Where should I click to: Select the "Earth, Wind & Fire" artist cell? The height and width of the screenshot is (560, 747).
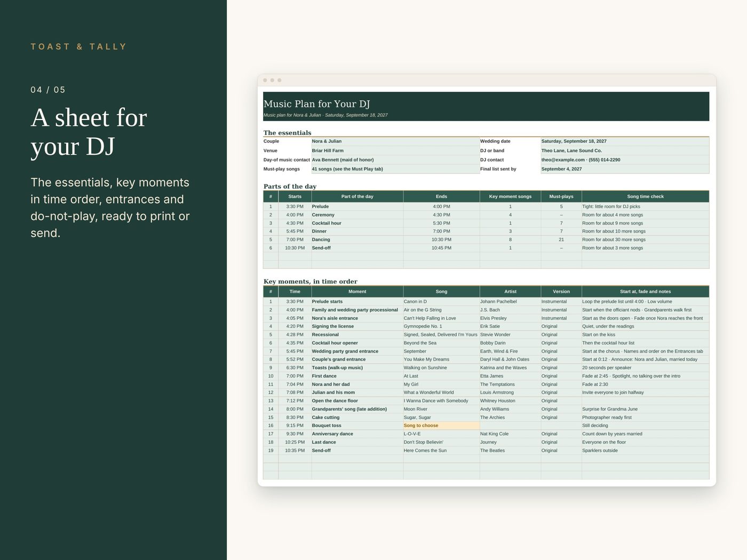510,351
